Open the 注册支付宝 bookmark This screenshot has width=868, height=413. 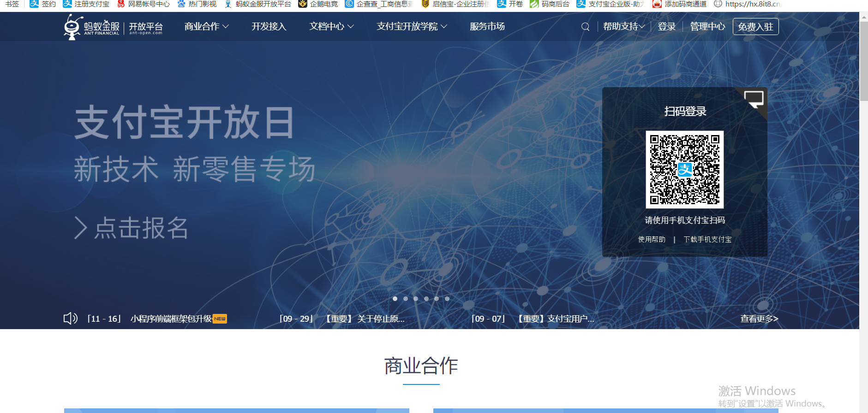click(x=86, y=4)
